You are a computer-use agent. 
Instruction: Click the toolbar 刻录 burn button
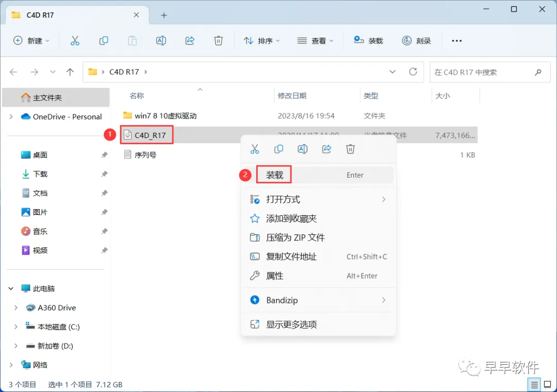click(x=416, y=41)
